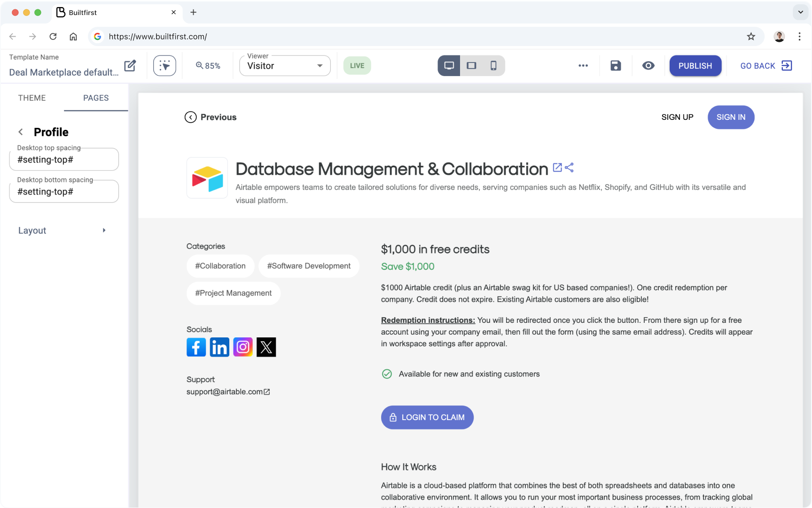The height and width of the screenshot is (508, 812).
Task: Open the Instagram social icon
Action: coord(243,347)
